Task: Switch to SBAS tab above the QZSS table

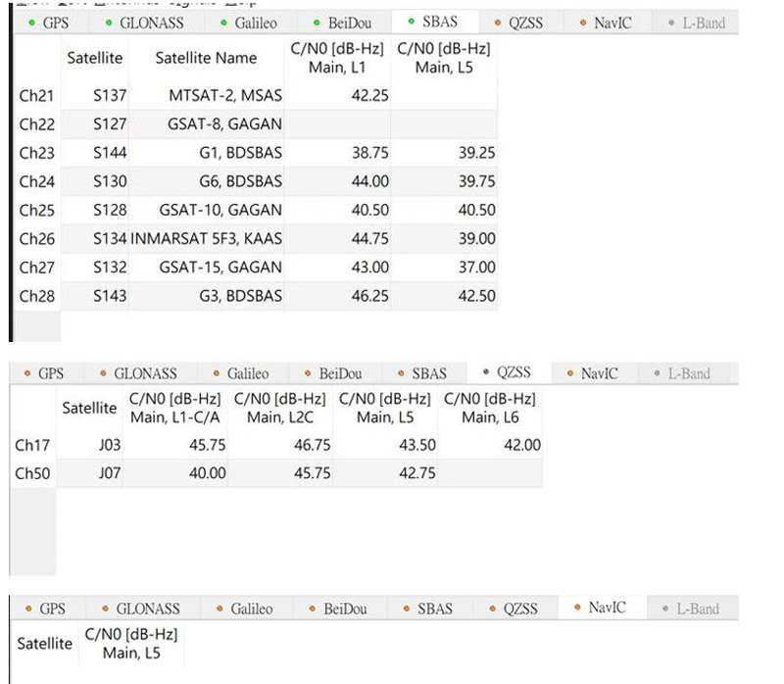Action: pos(423,373)
